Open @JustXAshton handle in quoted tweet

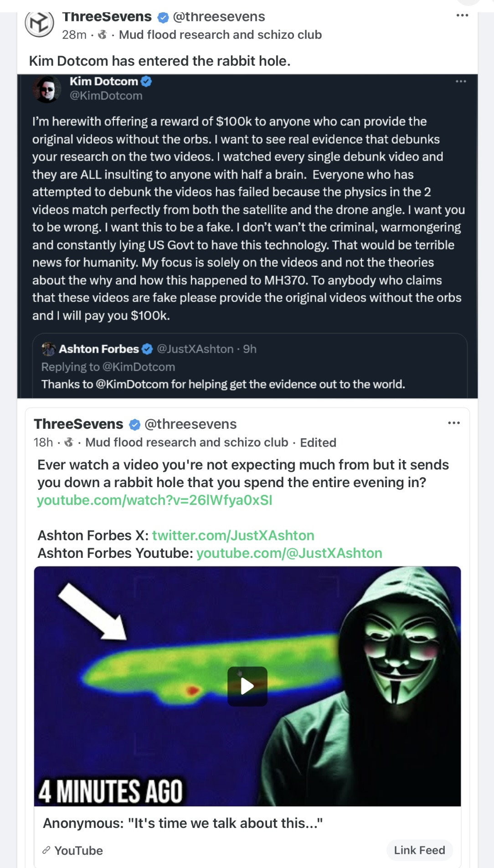pyautogui.click(x=195, y=349)
